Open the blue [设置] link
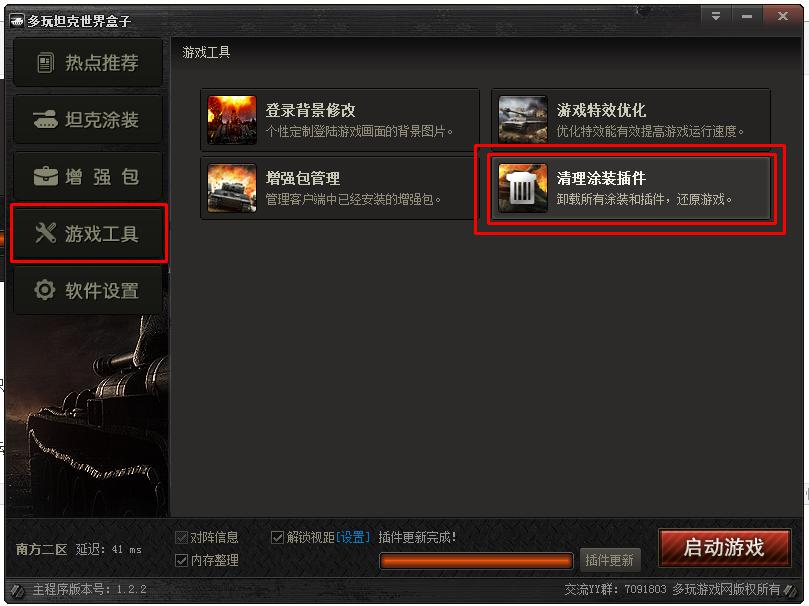 (353, 537)
